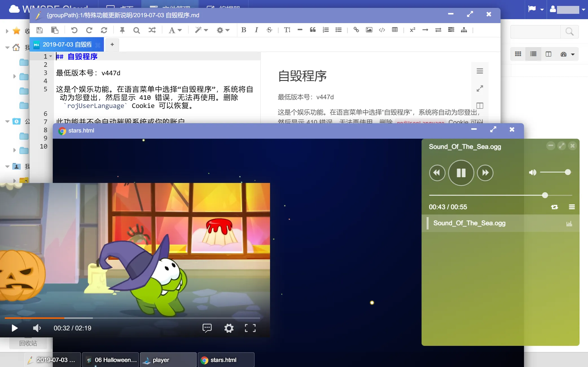Save the markdown file with the floppy icon

tap(40, 30)
